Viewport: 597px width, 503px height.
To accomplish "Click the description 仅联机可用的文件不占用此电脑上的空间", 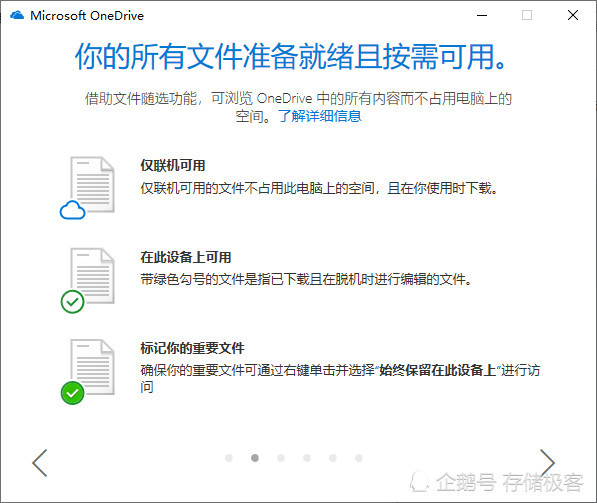I will pyautogui.click(x=257, y=188).
